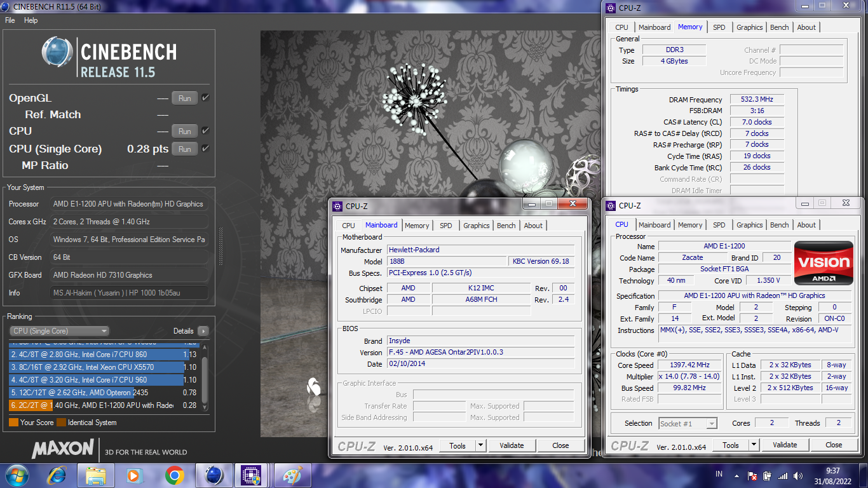
Task: Toggle the CPU test checkbox
Action: [x=205, y=131]
